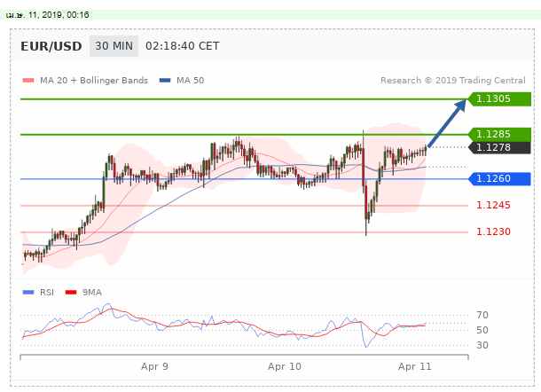Click the MA 20 + Bollinger Bands label
The image size is (541, 392).
pos(94,81)
